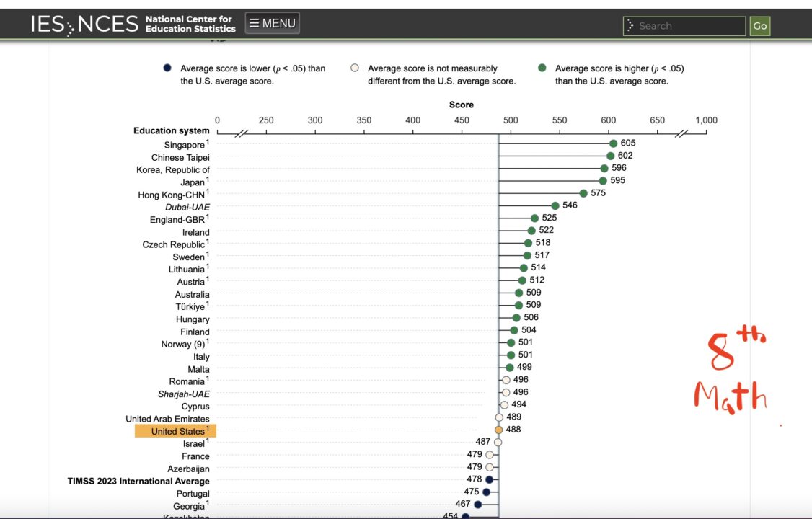Click the Search input field
Image resolution: width=812 pixels, height=519 pixels.
684,26
